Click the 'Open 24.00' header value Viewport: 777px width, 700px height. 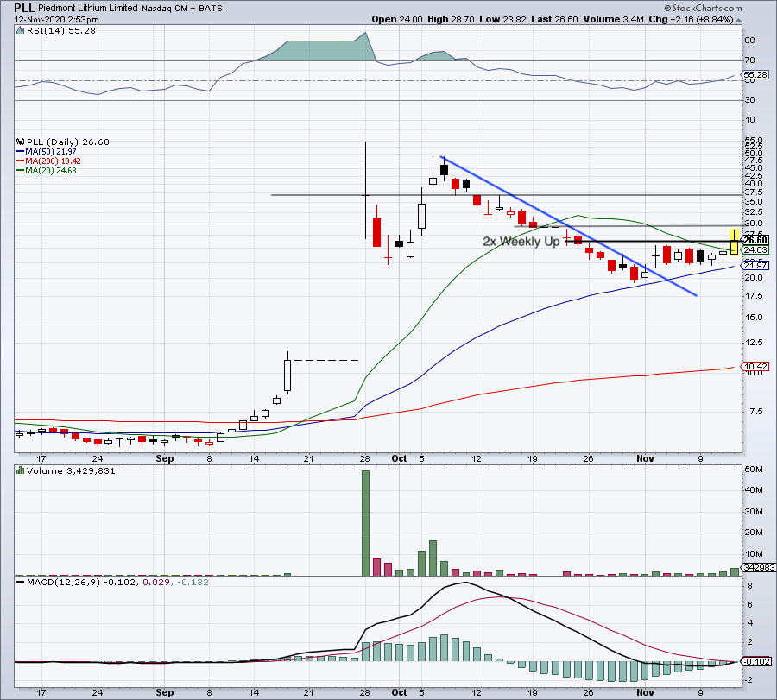click(397, 19)
